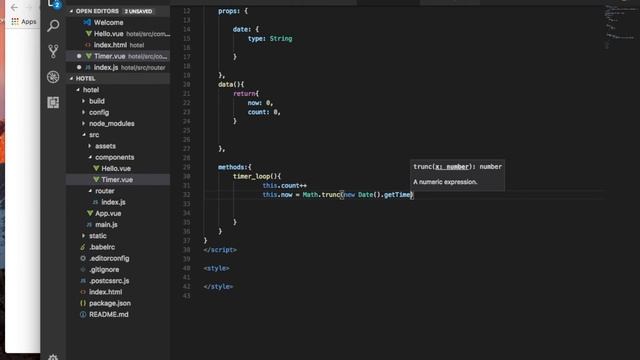640x360 pixels.
Task: Click the browser back arrow
Action: tap(14, 8)
